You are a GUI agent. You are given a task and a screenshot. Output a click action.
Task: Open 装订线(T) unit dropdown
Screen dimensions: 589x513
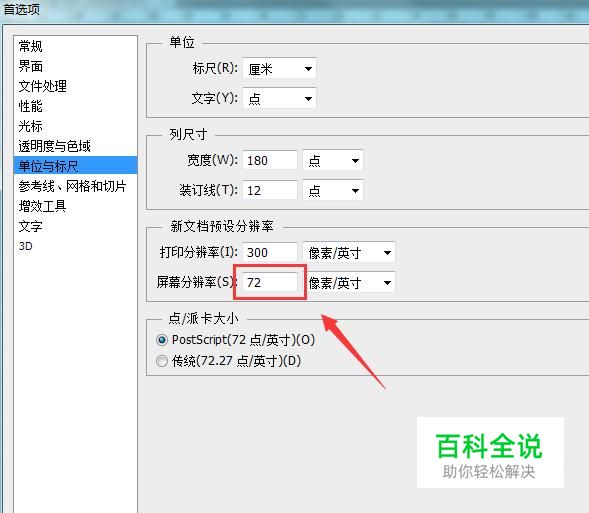coord(333,190)
